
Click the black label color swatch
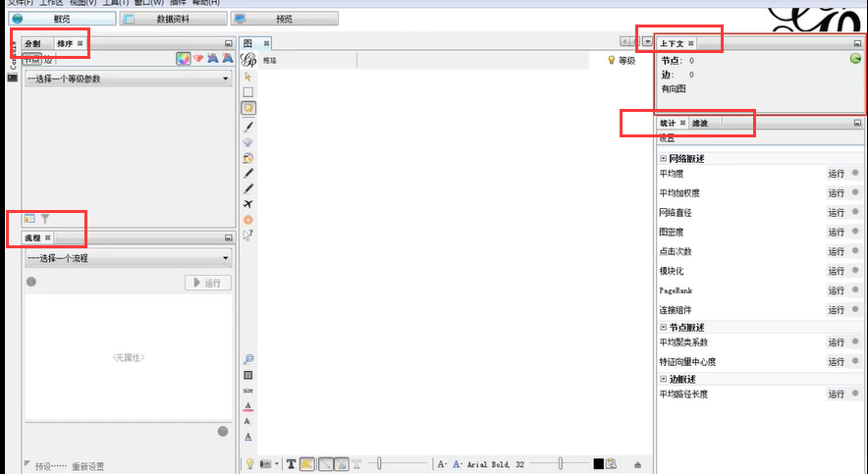tap(598, 463)
